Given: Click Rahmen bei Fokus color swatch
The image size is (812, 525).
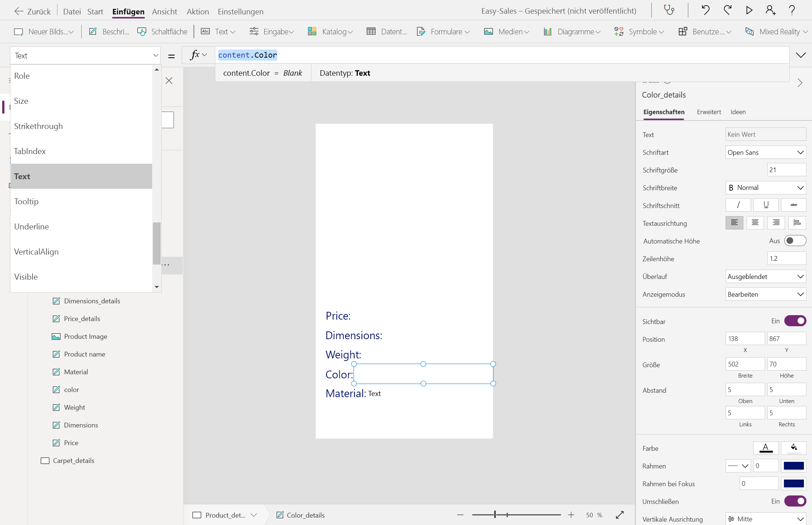Looking at the screenshot, I should [x=794, y=484].
